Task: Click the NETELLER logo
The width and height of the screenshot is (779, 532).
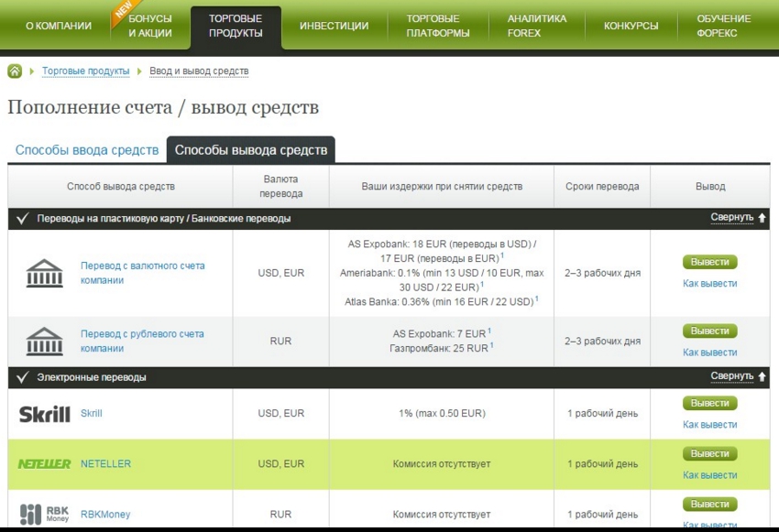Action: click(x=44, y=464)
